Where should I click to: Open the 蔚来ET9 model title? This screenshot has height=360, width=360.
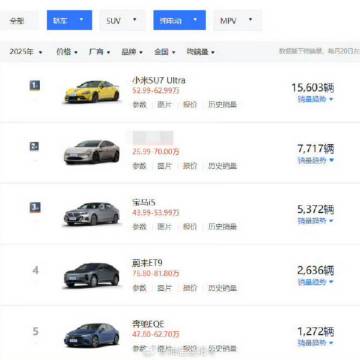pyautogui.click(x=147, y=263)
